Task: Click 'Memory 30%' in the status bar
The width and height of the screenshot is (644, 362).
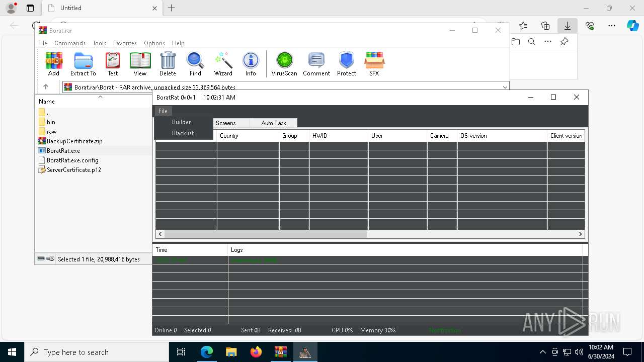Action: click(378, 330)
